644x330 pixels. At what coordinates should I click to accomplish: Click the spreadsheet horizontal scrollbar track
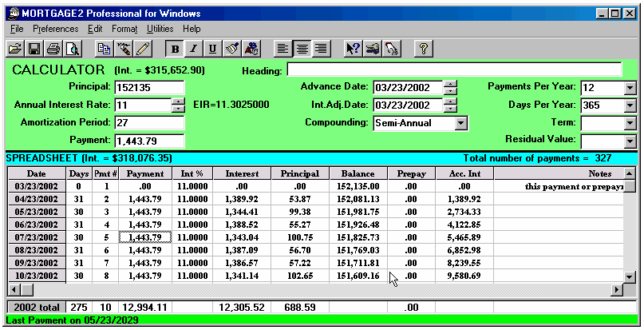click(x=319, y=289)
